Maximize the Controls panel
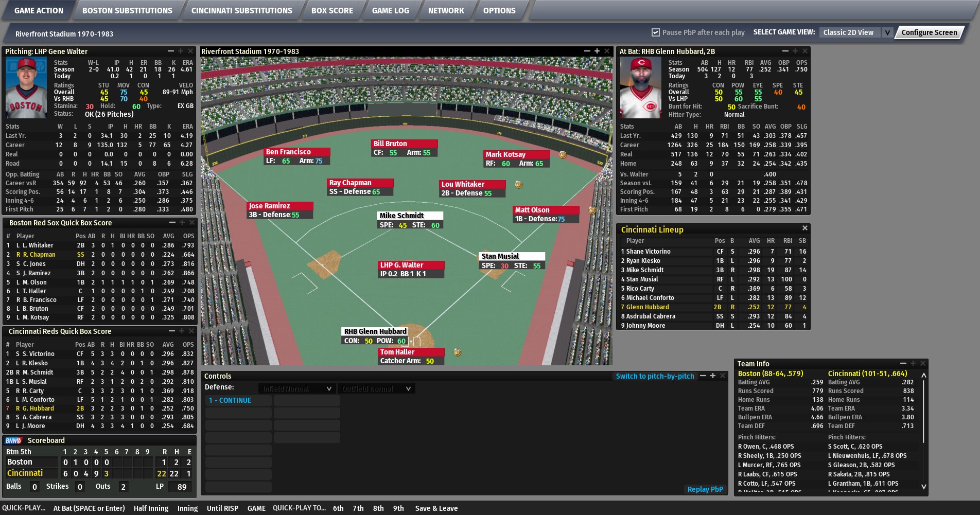The height and width of the screenshot is (515, 980). [713, 376]
